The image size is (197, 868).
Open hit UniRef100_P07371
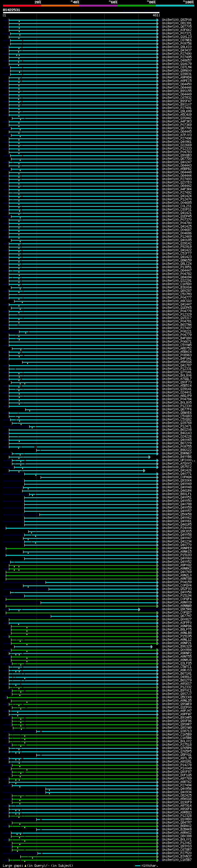(177, 33)
